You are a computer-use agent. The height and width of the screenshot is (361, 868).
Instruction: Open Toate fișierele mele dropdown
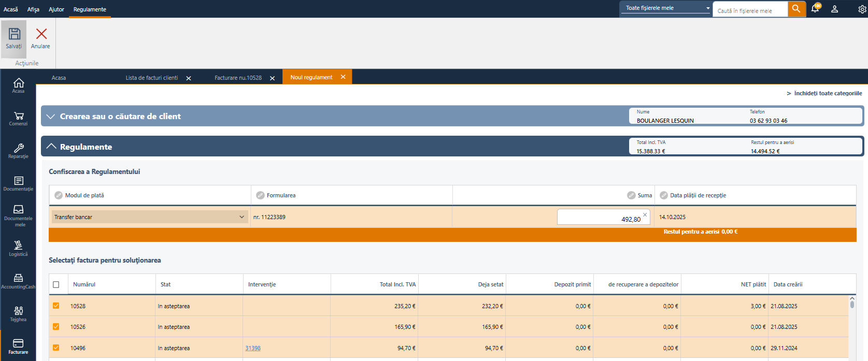pyautogui.click(x=666, y=8)
